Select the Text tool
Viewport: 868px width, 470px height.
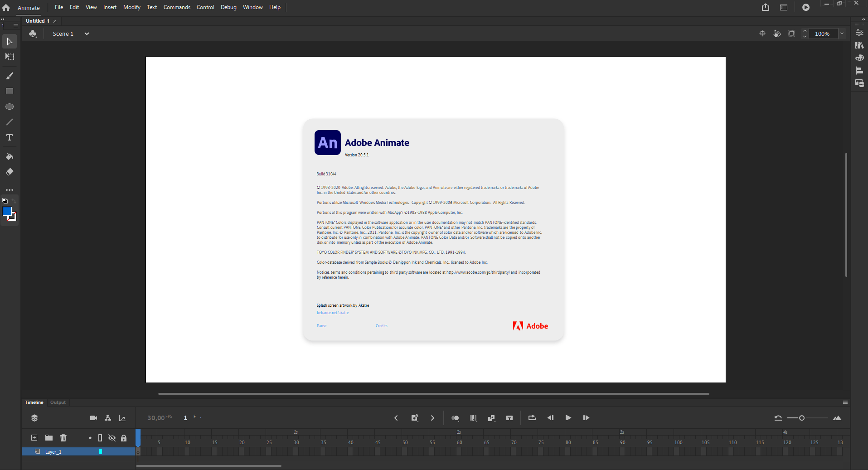click(10, 137)
